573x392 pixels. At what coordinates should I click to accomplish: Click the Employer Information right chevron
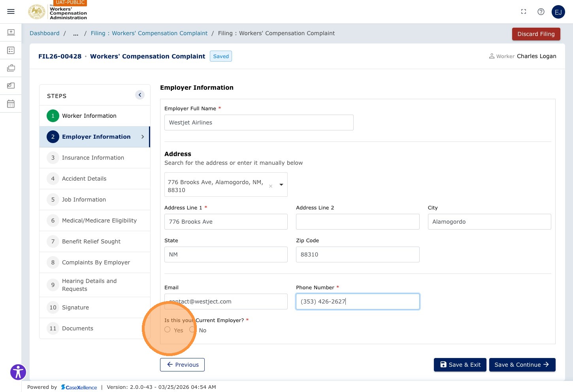(x=143, y=137)
